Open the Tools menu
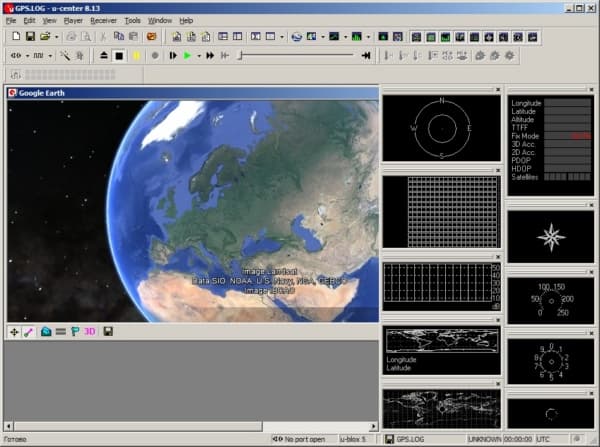Viewport: 600px width, 447px height. click(132, 20)
